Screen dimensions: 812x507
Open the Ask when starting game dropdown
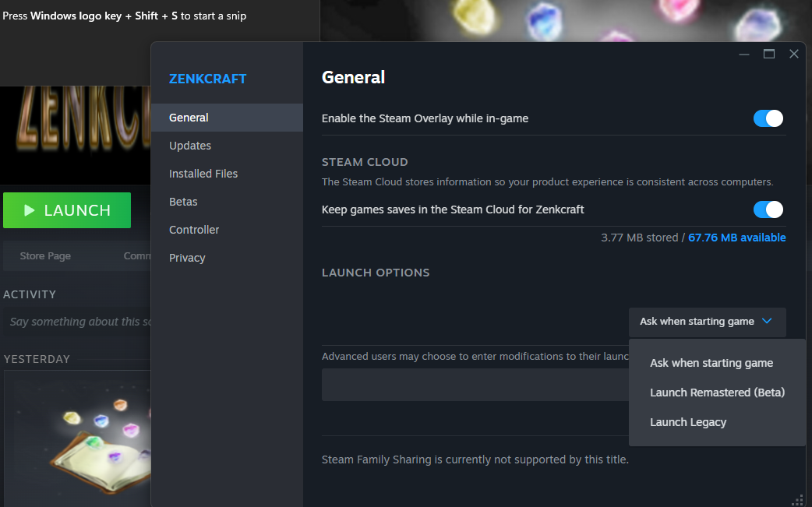[707, 322]
